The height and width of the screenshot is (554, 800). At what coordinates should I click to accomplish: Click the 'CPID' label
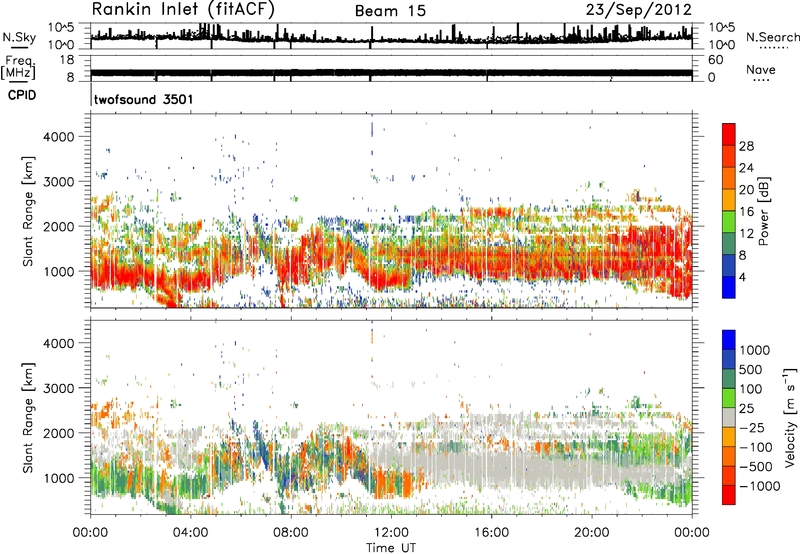(x=22, y=95)
